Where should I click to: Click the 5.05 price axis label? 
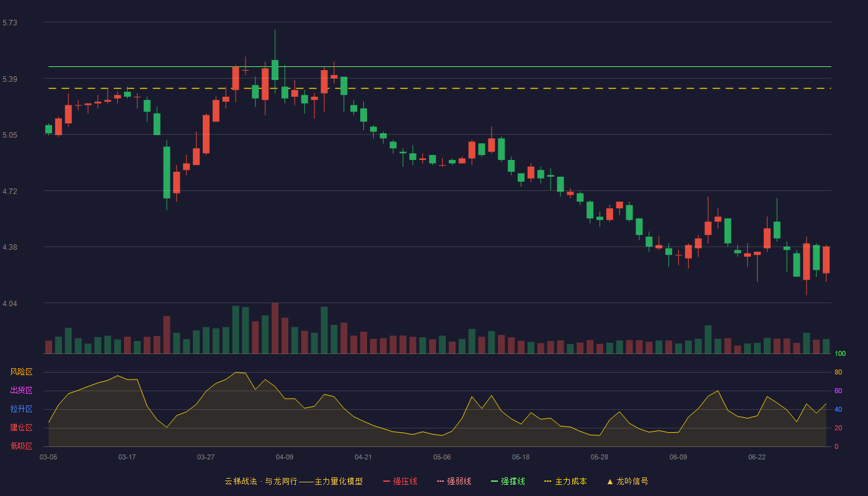[10, 135]
